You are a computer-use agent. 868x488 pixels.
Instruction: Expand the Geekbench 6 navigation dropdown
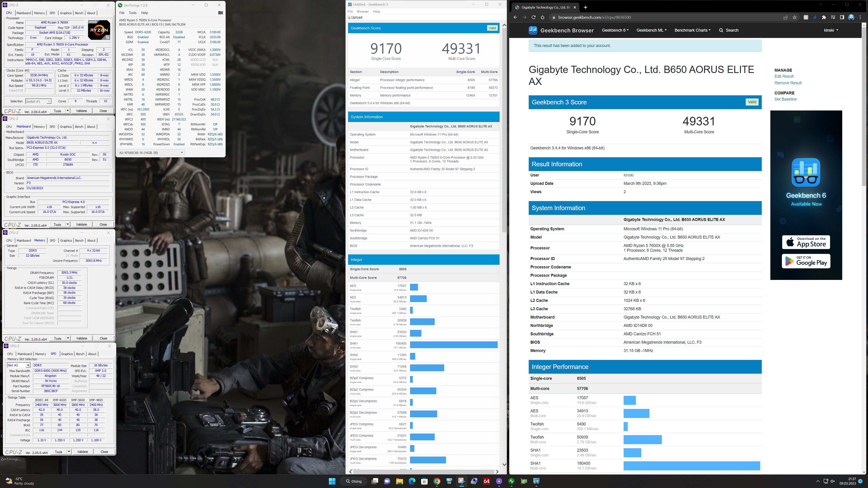click(x=615, y=30)
